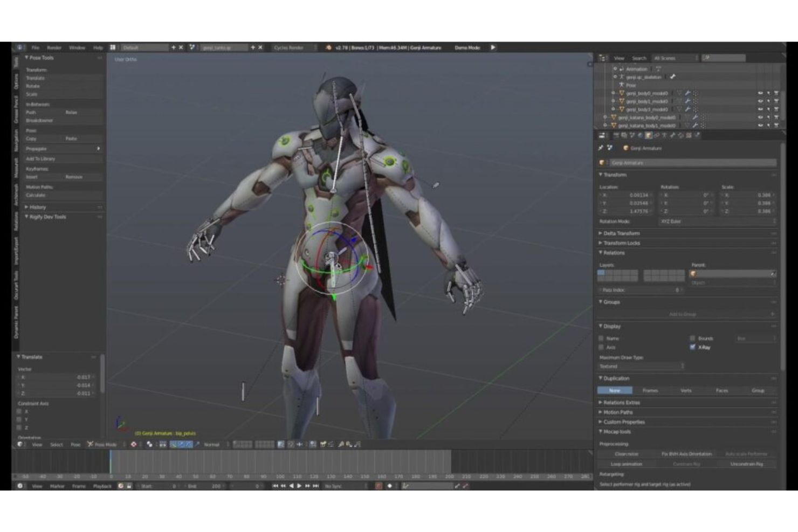The height and width of the screenshot is (532, 798).
Task: Click the Breakdowner button
Action: coord(64,120)
